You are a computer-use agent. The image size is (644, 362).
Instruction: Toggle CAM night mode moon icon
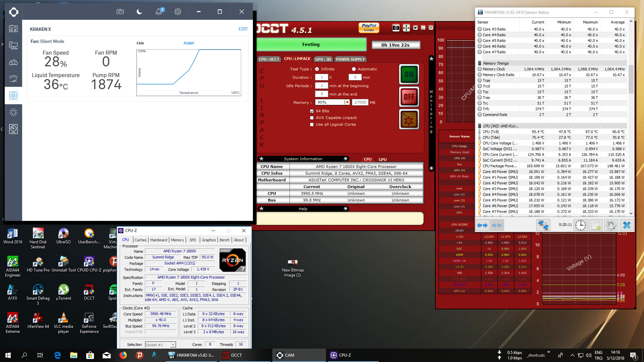coord(139,12)
